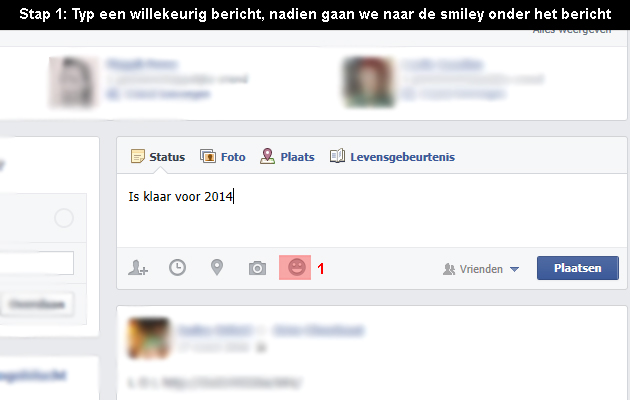Image resolution: width=630 pixels, height=400 pixels.
Task: Click the blue Plaatsen button
Action: coord(578,268)
